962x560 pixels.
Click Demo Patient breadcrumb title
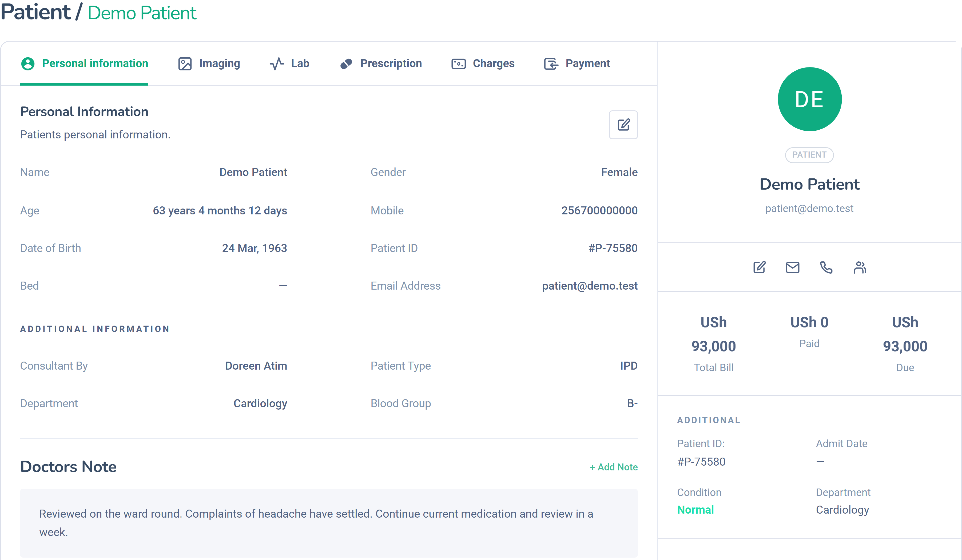pos(142,13)
